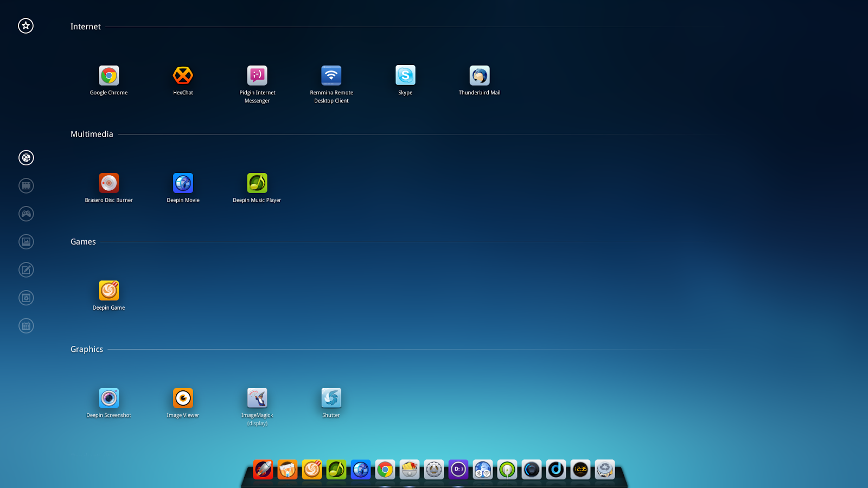Screen dimensions: 868x488
Task: Open ImageMagick (display)
Action: (x=257, y=399)
